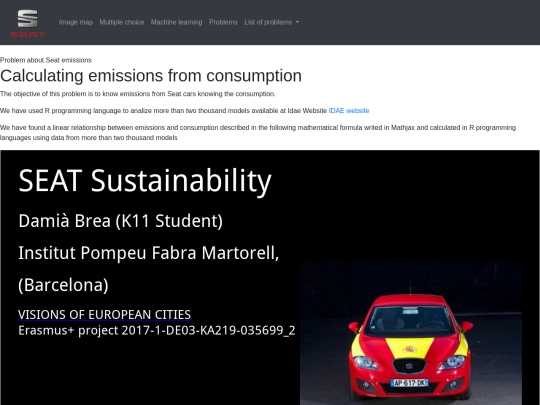Click the heading Calculating emissions from consumption
The height and width of the screenshot is (405, 540).
tap(151, 75)
